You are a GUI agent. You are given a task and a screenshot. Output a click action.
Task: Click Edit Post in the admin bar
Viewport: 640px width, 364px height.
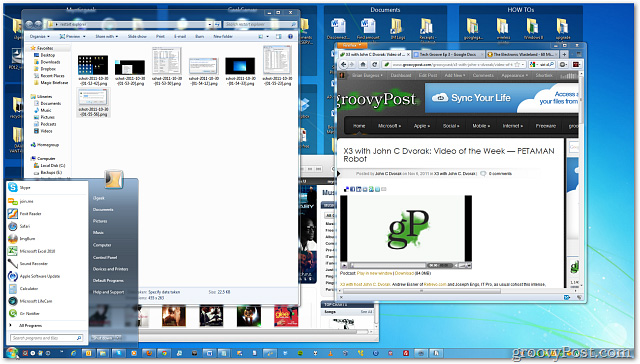click(x=428, y=75)
